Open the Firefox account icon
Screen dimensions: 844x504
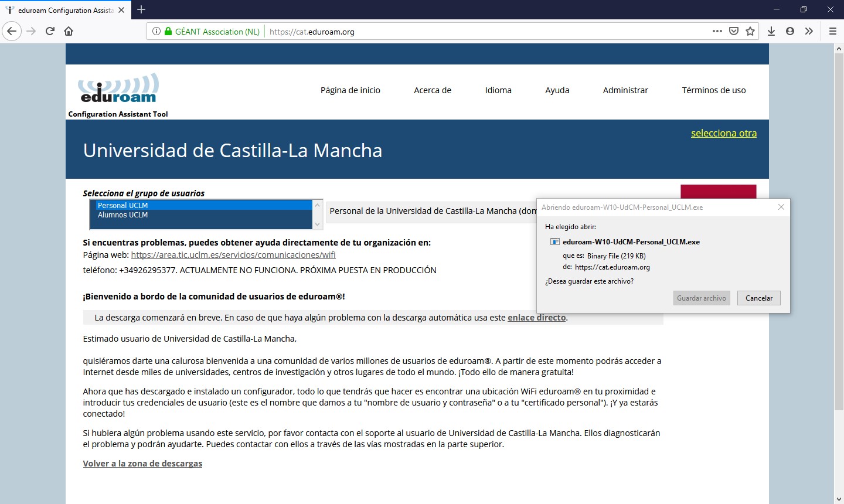(790, 31)
